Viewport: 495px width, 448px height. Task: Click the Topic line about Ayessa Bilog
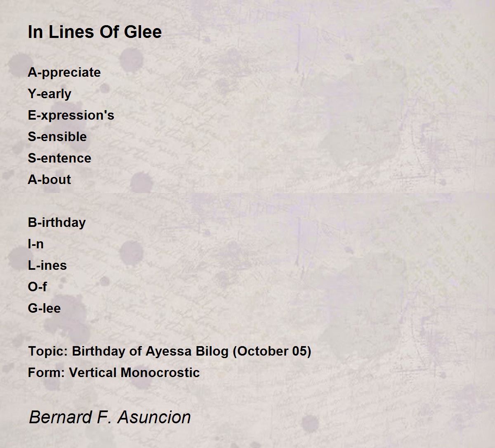[170, 351]
